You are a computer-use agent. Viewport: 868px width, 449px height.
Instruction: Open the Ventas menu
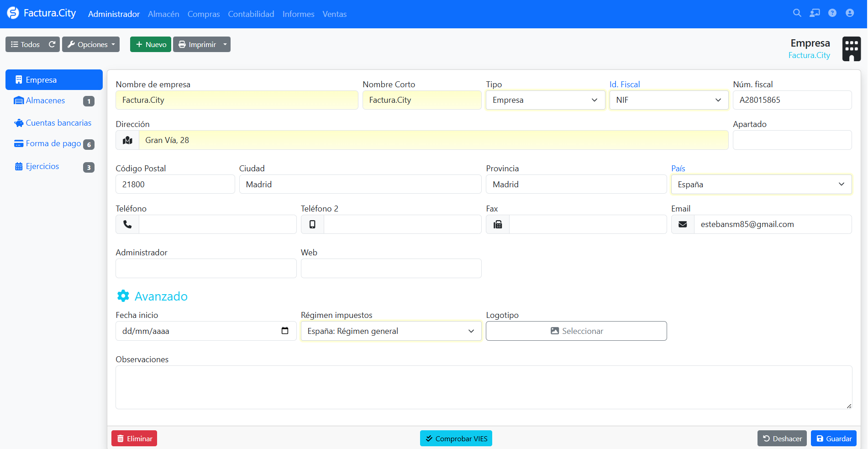334,14
